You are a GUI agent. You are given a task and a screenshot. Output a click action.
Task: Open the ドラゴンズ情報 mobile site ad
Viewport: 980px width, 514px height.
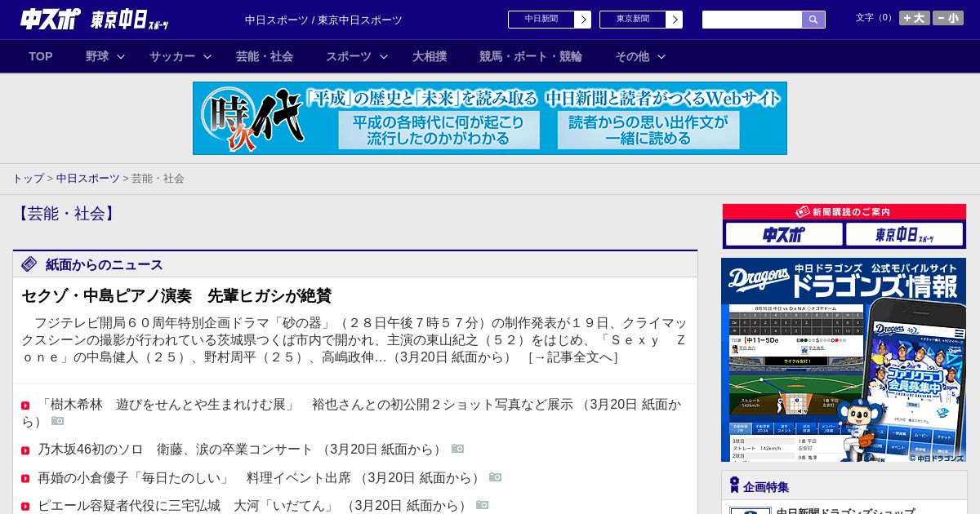pyautogui.click(x=844, y=360)
